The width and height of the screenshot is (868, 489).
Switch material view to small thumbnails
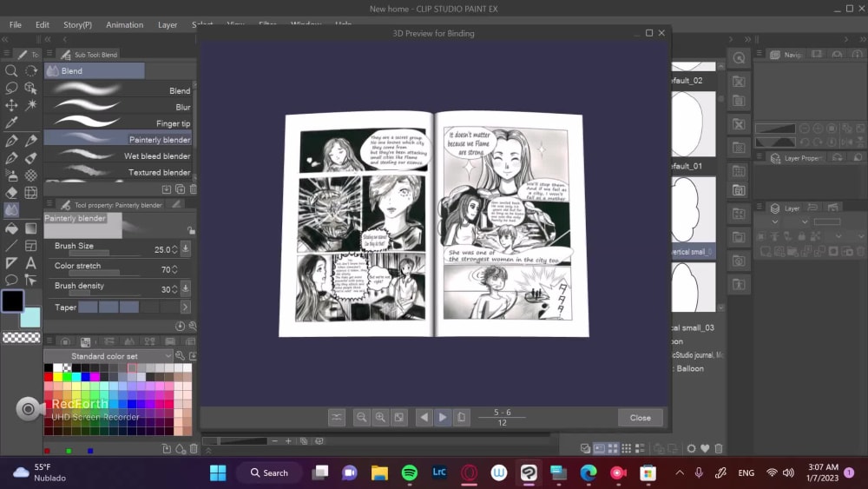626,448
